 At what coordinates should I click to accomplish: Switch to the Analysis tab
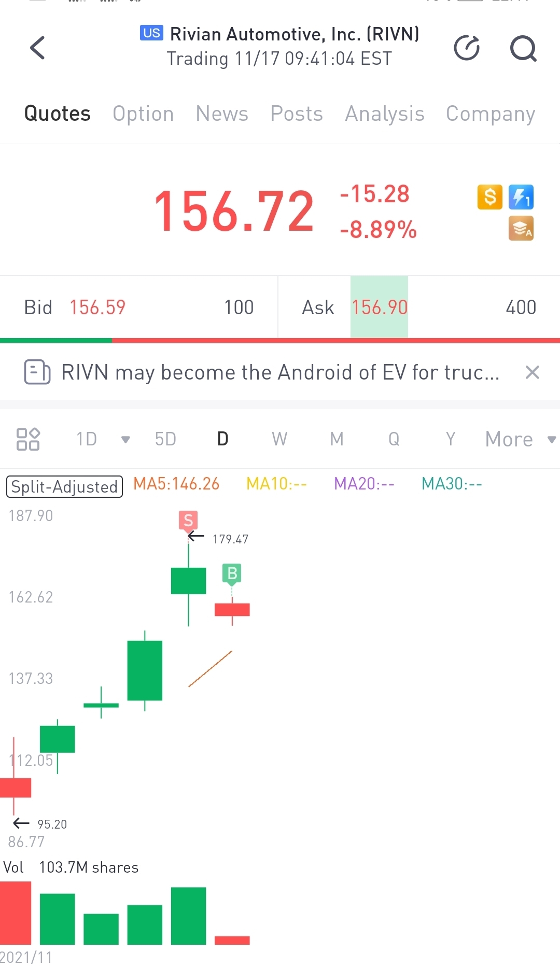[385, 114]
